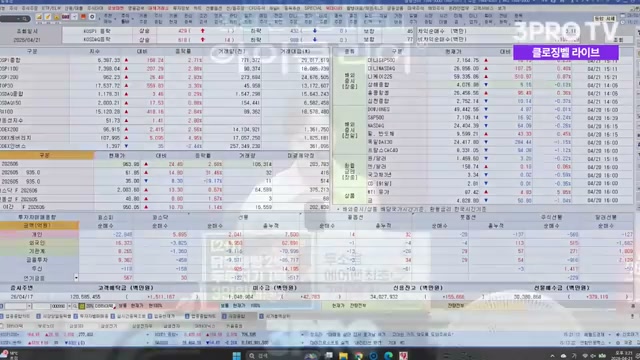Click the 202606 futures row price 963.90
The image size is (640, 360).
pyautogui.click(x=131, y=164)
